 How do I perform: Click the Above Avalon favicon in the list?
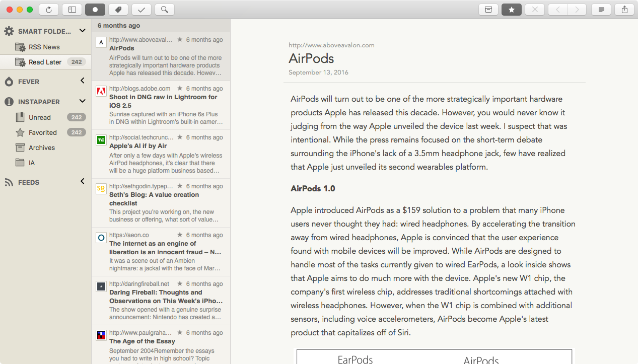[x=101, y=43]
